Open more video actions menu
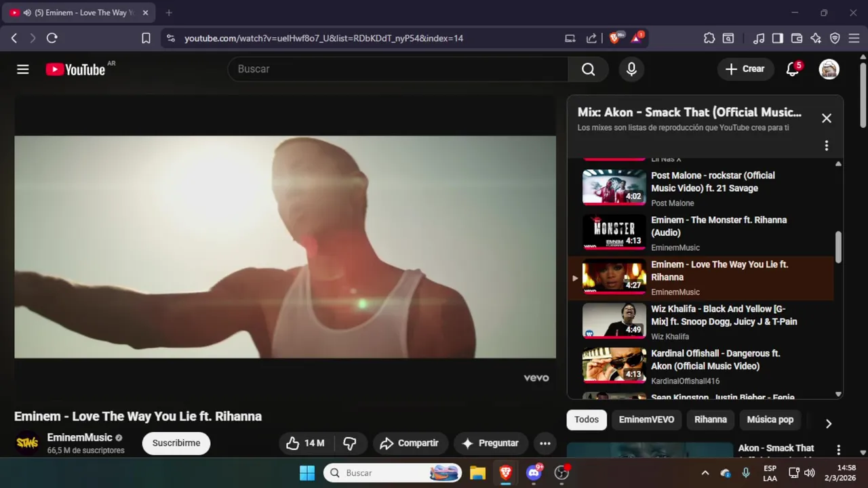This screenshot has width=868, height=488. [545, 443]
